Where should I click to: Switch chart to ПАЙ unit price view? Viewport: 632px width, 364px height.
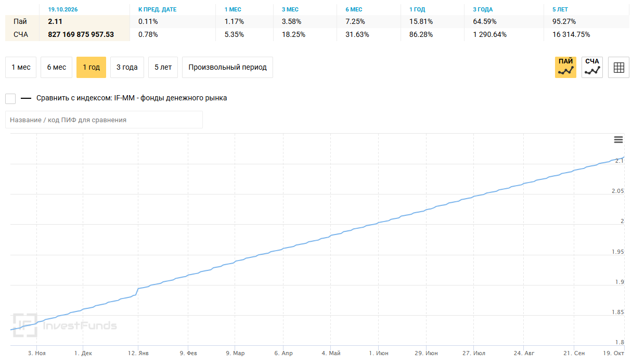[x=565, y=68]
